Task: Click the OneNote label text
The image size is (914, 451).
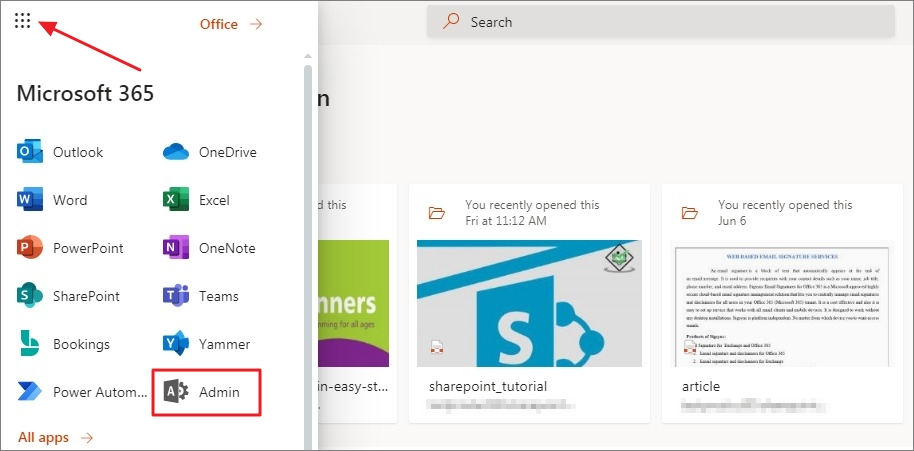Action: (227, 248)
